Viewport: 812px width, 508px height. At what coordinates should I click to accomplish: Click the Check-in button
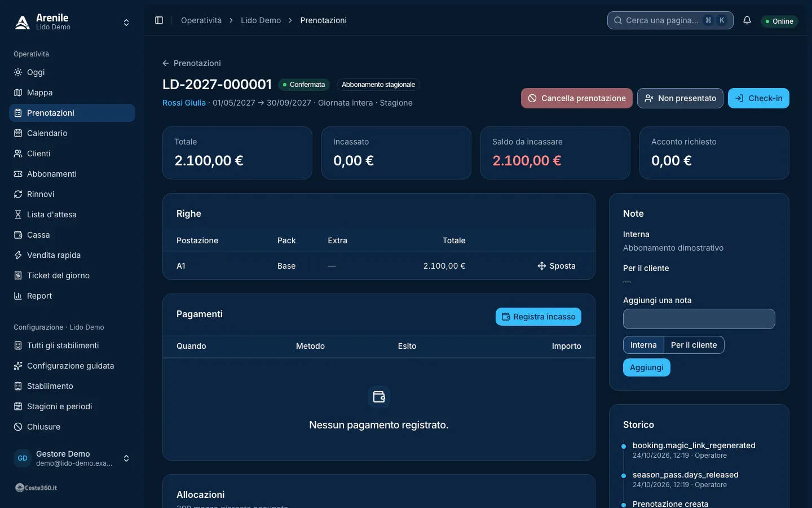point(758,98)
